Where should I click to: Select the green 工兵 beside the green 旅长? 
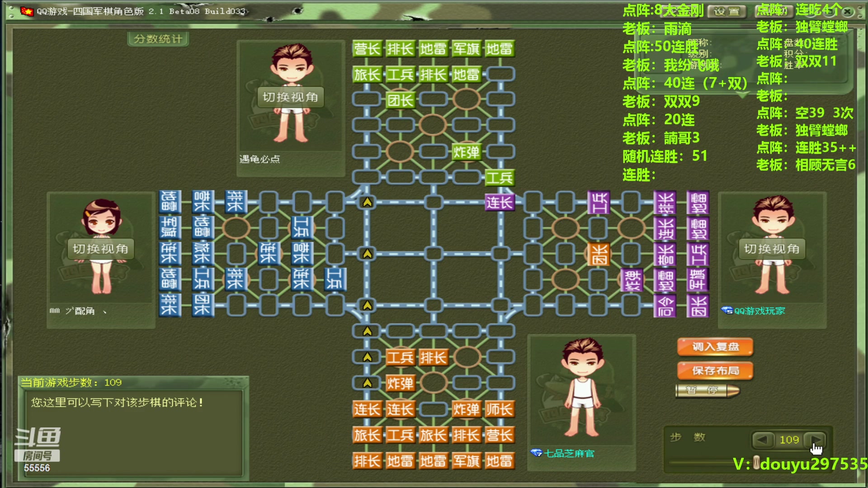pyautogui.click(x=400, y=75)
